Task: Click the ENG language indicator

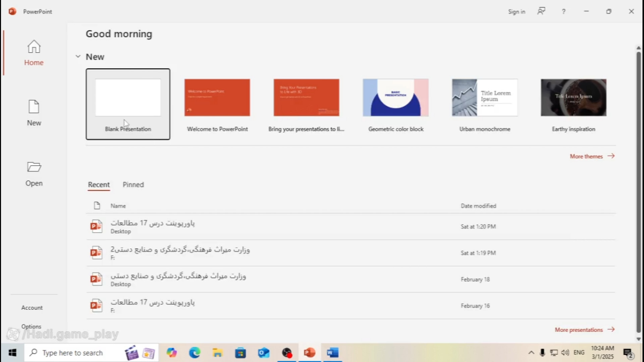Action: click(x=579, y=353)
